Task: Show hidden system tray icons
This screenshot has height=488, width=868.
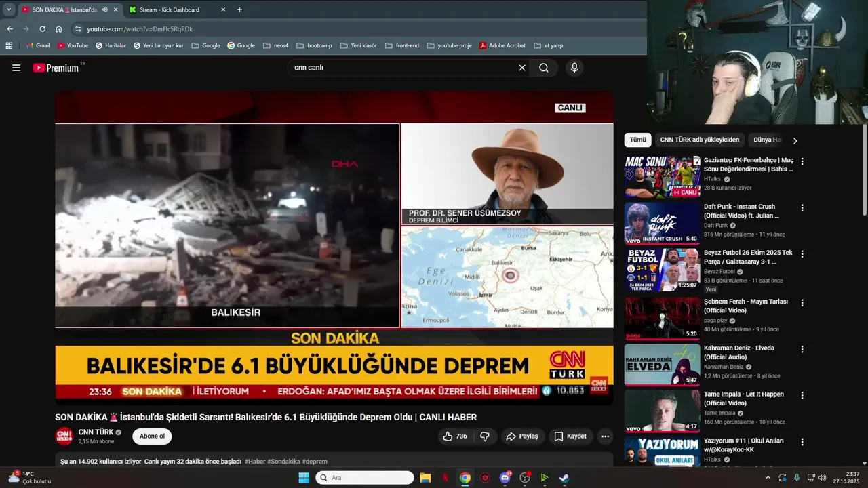Action: click(768, 478)
